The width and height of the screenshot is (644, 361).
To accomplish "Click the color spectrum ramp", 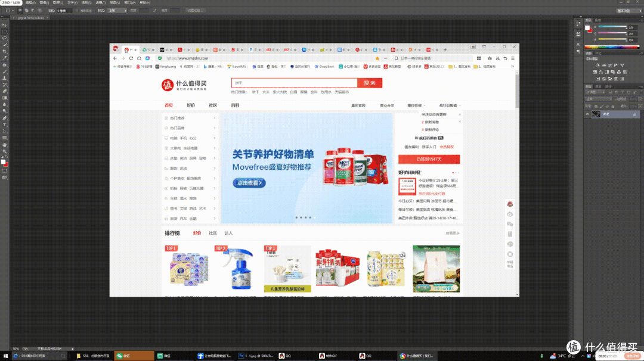I will point(612,47).
